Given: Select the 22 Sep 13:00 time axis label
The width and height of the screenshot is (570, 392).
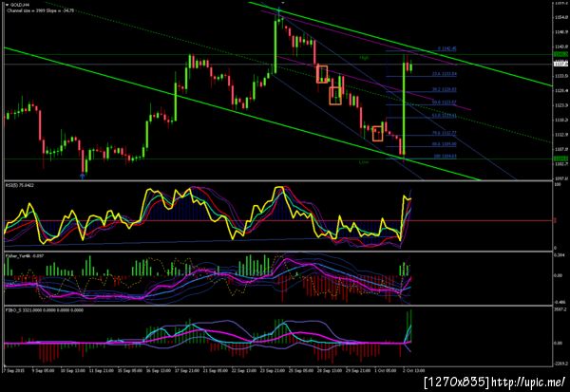Looking at the screenshot, I should pyautogui.click(x=244, y=371).
